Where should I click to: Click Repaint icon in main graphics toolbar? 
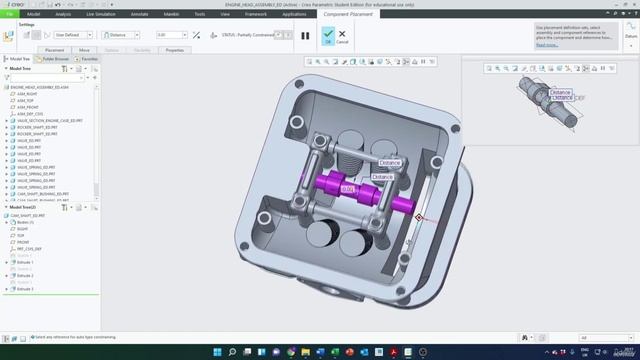pyautogui.click(x=336, y=62)
